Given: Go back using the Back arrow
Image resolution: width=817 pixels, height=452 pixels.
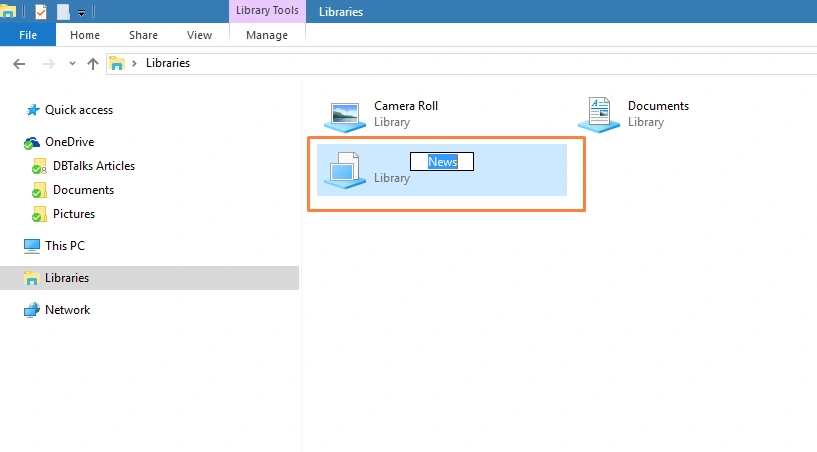Looking at the screenshot, I should pos(19,64).
